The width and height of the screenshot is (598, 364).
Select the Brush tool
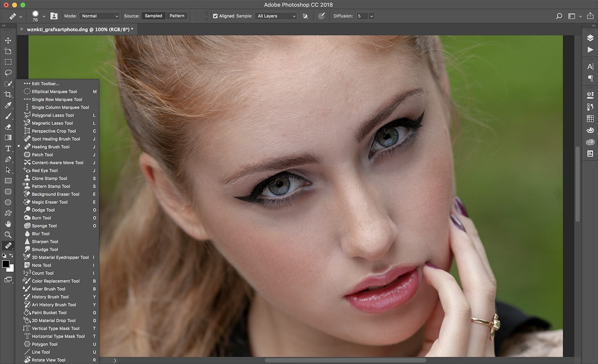8,116
